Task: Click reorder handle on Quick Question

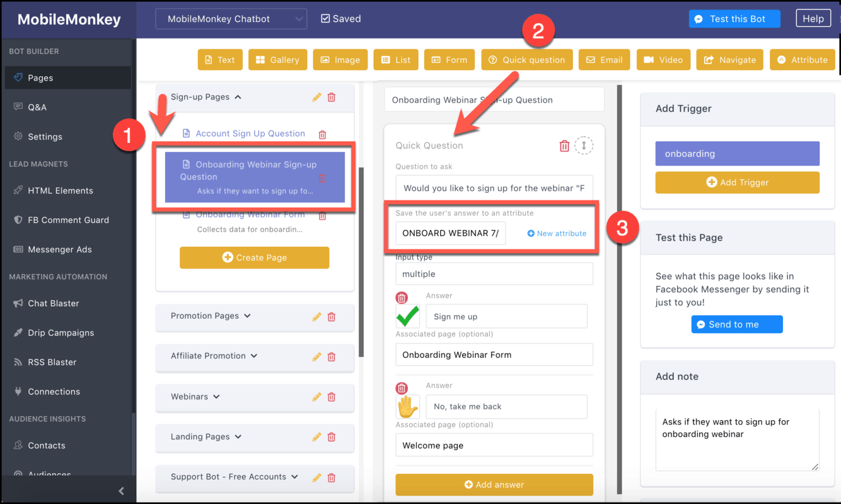Action: [584, 146]
